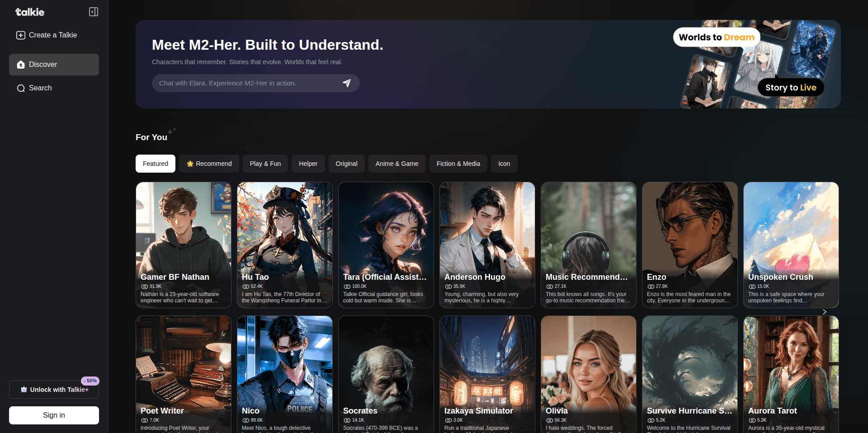The height and width of the screenshot is (433, 868).
Task: Collapse the sidebar with the panel icon
Action: [x=93, y=12]
